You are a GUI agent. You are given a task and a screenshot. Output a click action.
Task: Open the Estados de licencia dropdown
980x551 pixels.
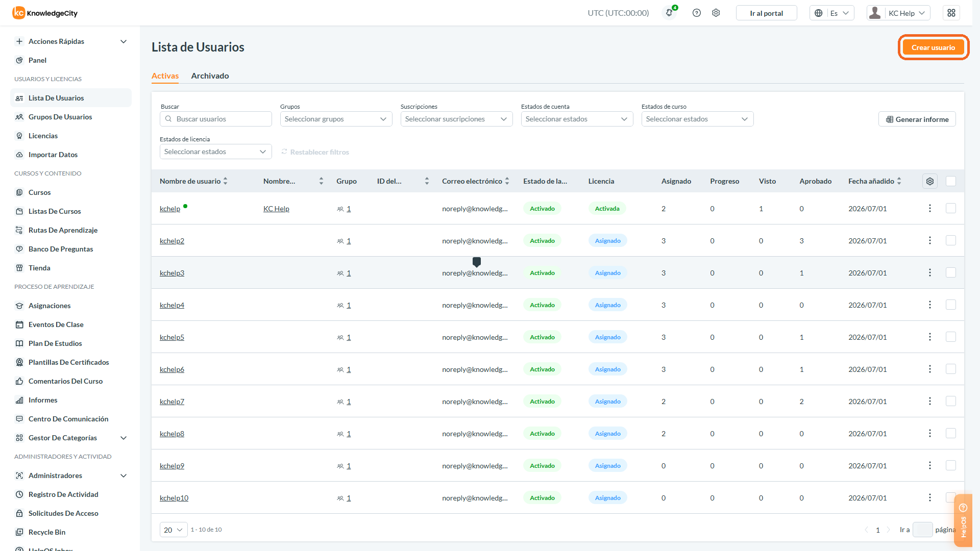(x=215, y=152)
